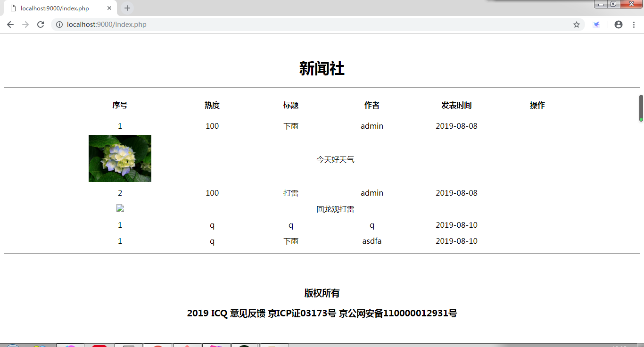Click the broken image icon in the 打雷 row
This screenshot has width=644, height=347.
120,208
